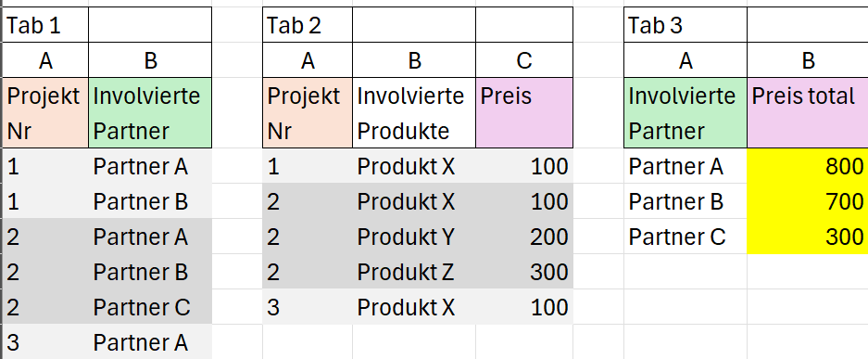Select Partner C cell in Tab 1
This screenshot has height=359, width=868.
coord(150,307)
